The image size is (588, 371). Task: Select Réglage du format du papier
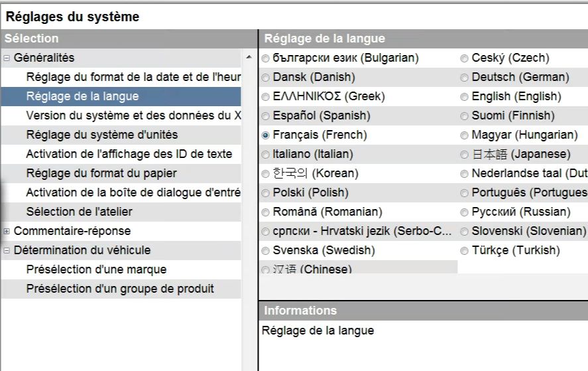(121, 173)
